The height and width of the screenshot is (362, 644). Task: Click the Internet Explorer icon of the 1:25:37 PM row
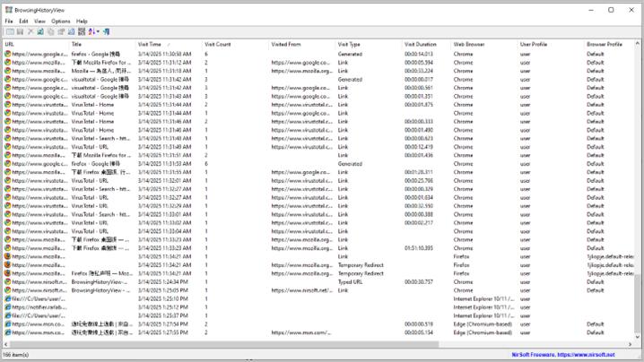[x=7, y=315]
